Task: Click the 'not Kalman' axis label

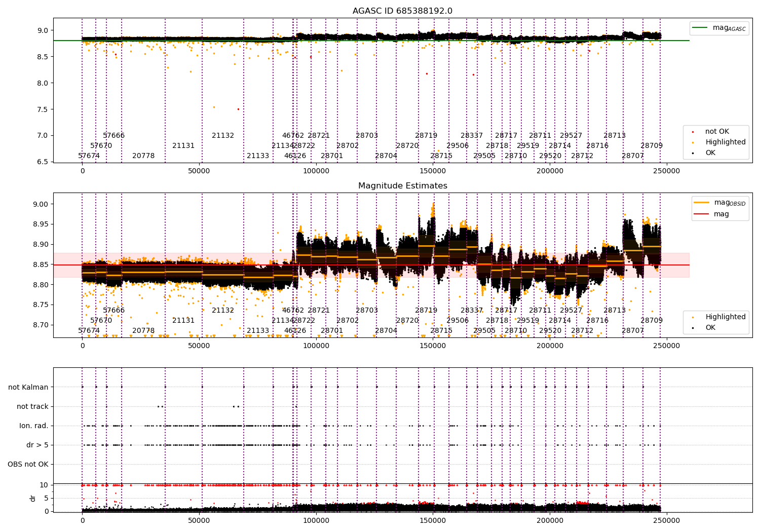Action: 28,388
